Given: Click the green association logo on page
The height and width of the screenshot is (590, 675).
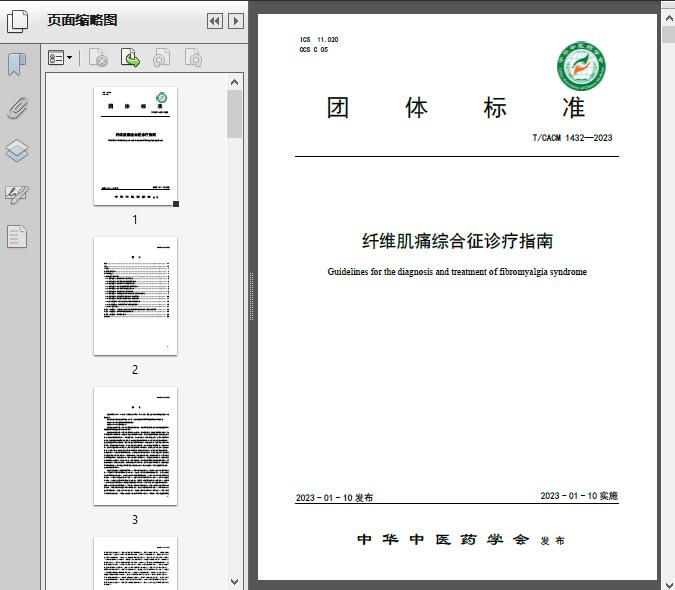Looking at the screenshot, I should [x=581, y=66].
